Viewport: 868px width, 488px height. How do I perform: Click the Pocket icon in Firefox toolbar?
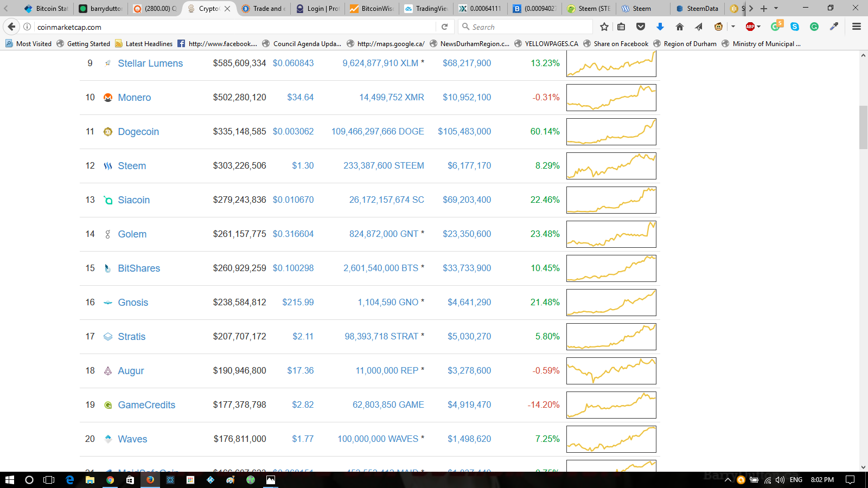pyautogui.click(x=641, y=27)
